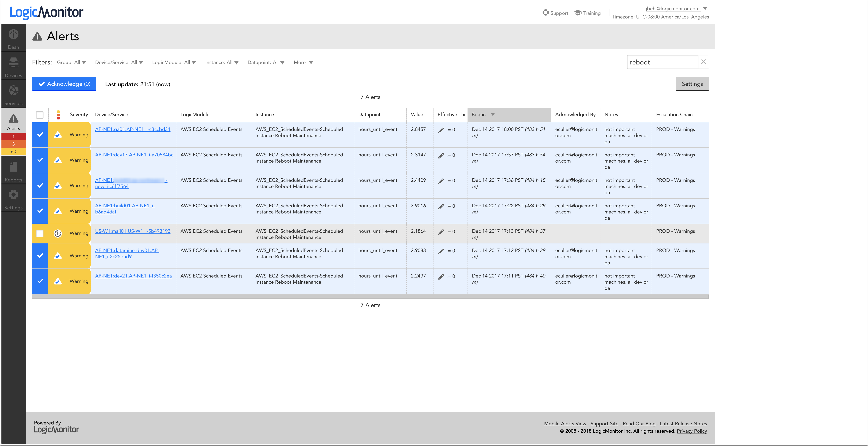Click the yellow warning alert count 60
Screen dimensions: 868x446
point(14,151)
